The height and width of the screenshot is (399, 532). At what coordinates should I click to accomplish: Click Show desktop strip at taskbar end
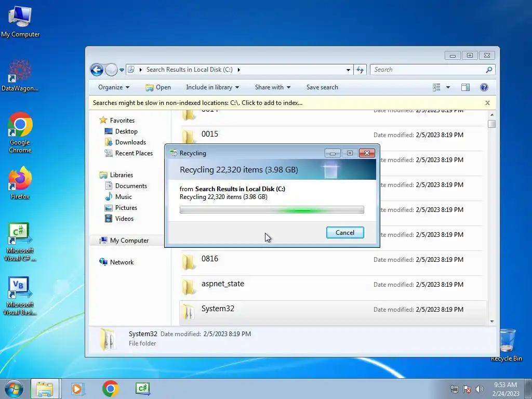[x=528, y=389]
